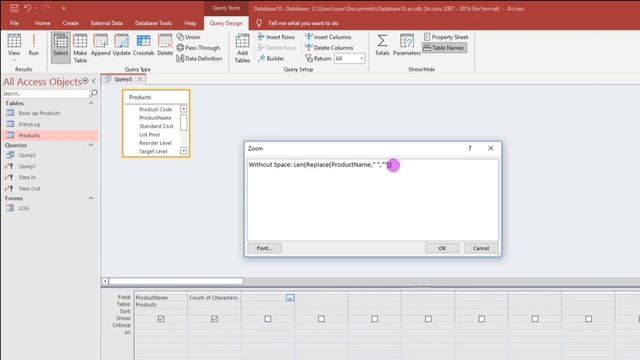The image size is (640, 360).
Task: Check the Show box in fifth grid column
Action: pyautogui.click(x=375, y=318)
